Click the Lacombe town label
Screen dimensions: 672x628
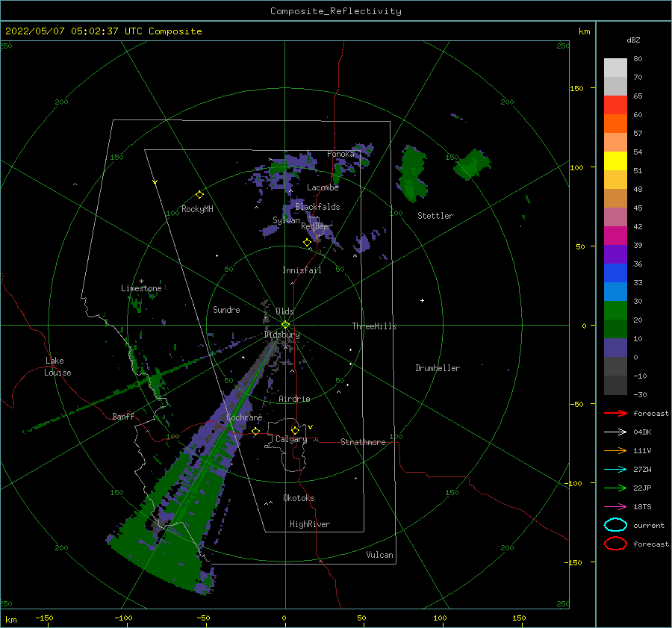pyautogui.click(x=323, y=187)
